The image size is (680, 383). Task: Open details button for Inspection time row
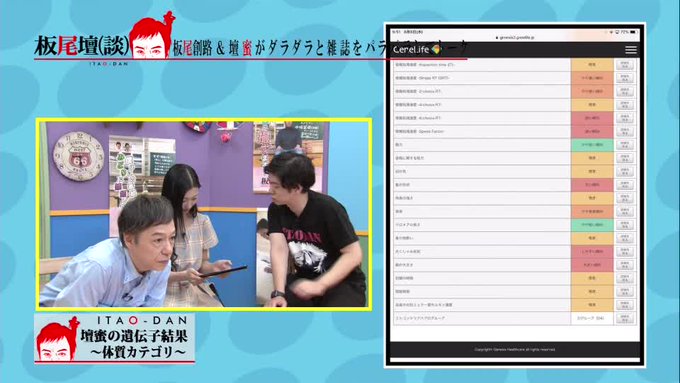tap(624, 65)
